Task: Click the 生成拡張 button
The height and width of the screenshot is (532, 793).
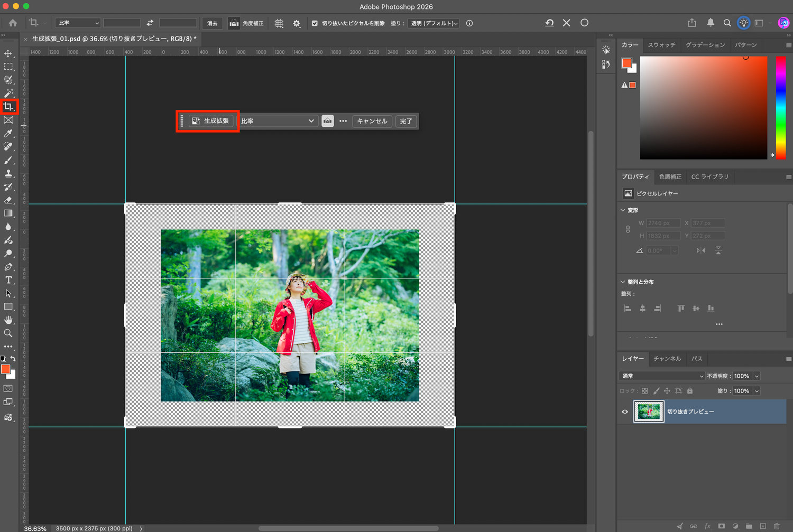Action: [211, 121]
